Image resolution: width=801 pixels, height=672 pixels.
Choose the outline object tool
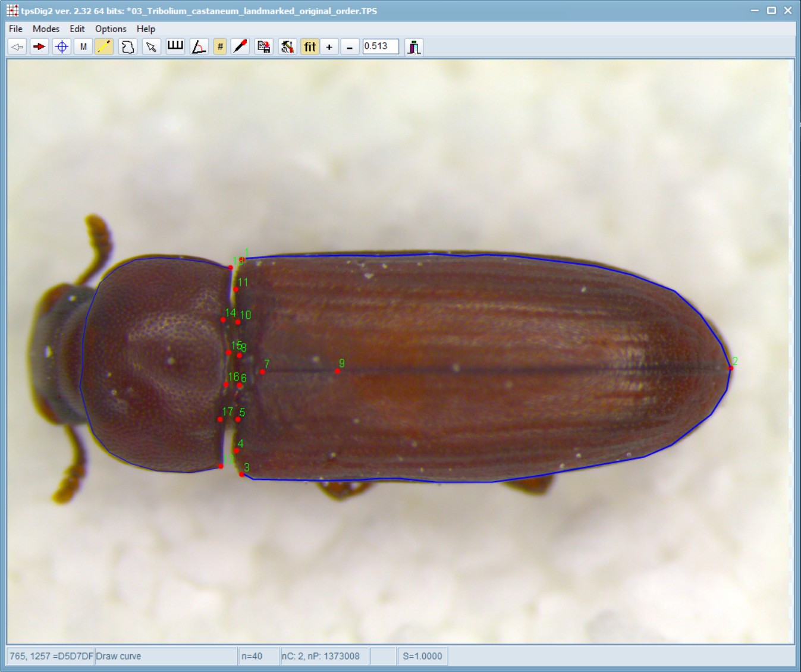coord(127,46)
